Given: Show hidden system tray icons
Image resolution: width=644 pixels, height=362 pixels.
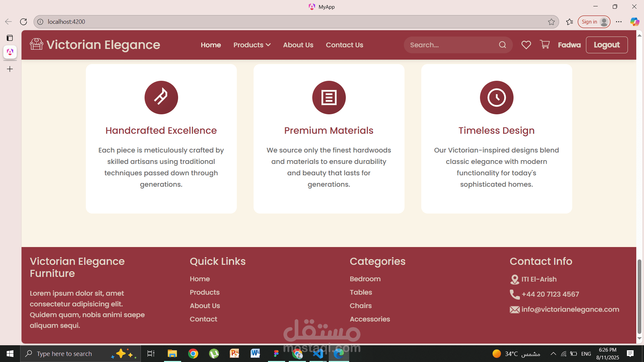Looking at the screenshot, I should [553, 354].
